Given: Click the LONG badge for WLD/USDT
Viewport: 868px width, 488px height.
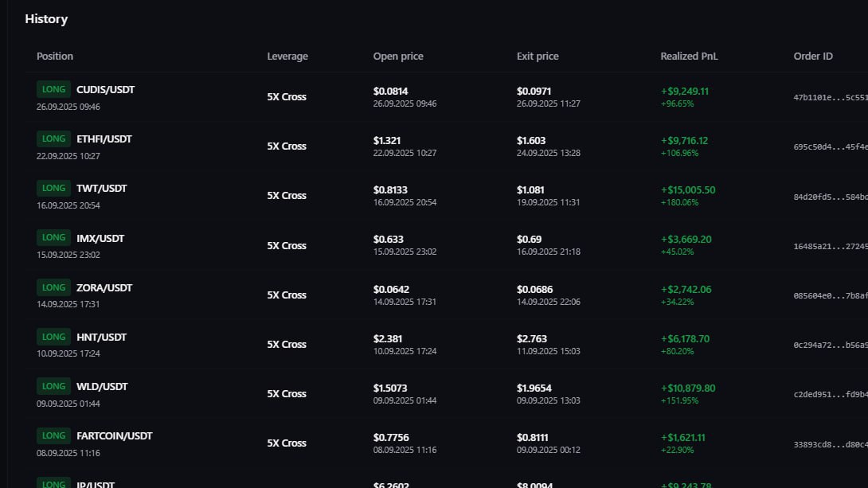Looking at the screenshot, I should [x=53, y=386].
